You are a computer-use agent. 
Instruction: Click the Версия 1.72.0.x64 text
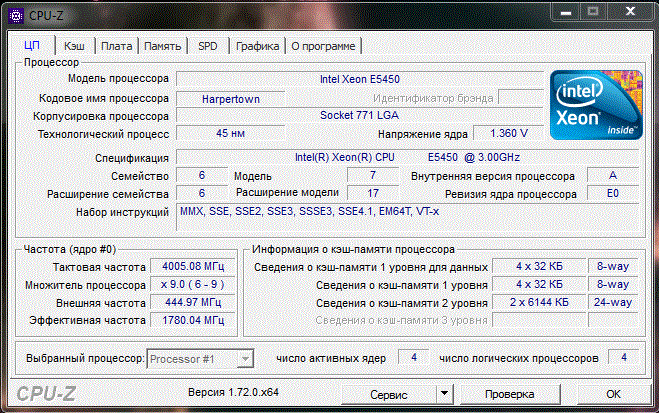tap(233, 392)
